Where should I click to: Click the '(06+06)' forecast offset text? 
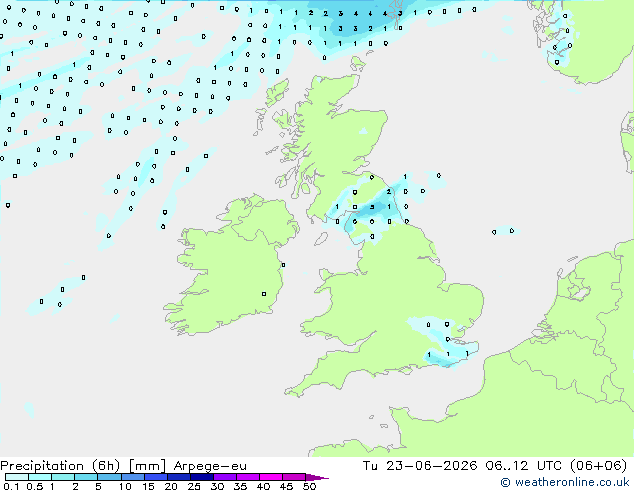pyautogui.click(x=598, y=466)
